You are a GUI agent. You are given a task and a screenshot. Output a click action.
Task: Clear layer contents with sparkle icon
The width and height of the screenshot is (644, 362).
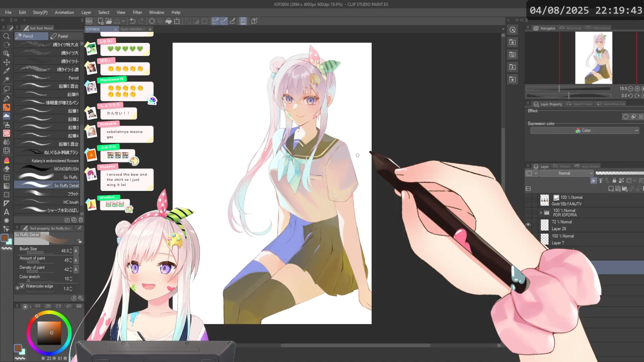tap(152, 21)
